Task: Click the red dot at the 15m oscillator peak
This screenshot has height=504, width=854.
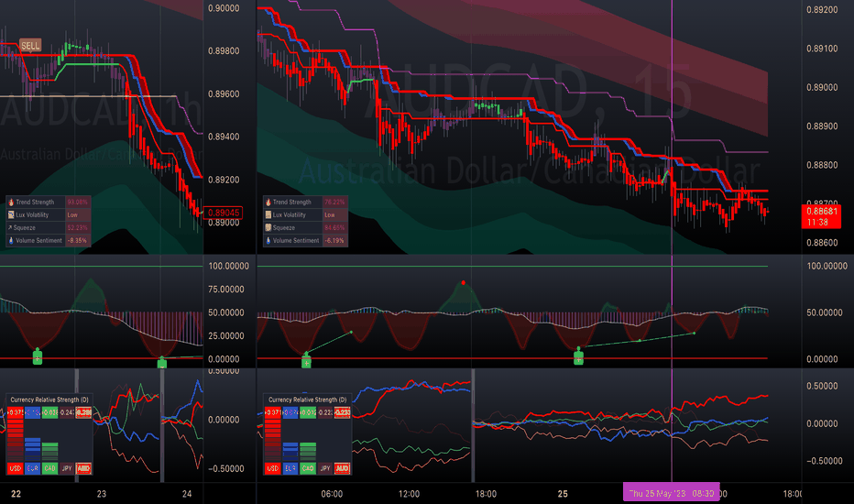Action: (463, 283)
